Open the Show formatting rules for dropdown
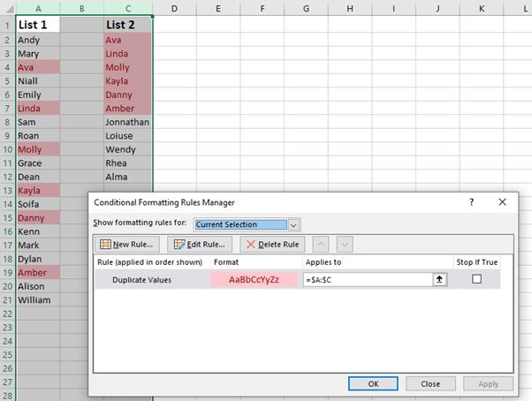Viewport: 532px width, 401px height. pyautogui.click(x=293, y=224)
